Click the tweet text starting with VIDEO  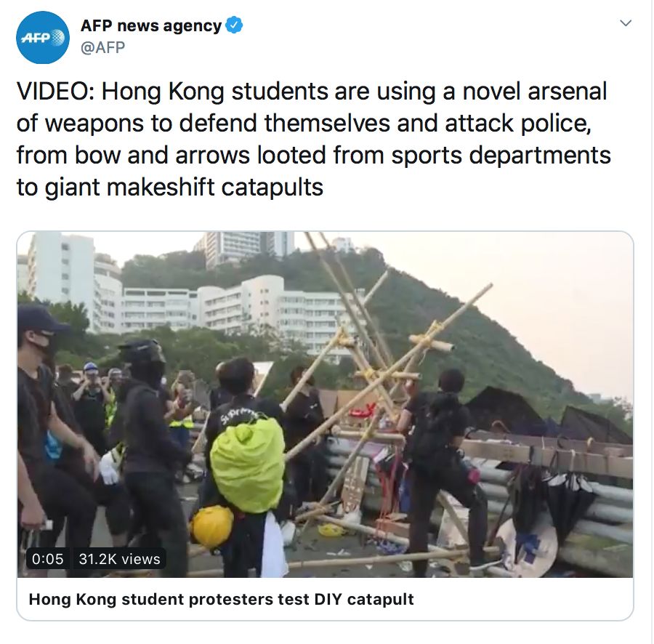(x=314, y=139)
